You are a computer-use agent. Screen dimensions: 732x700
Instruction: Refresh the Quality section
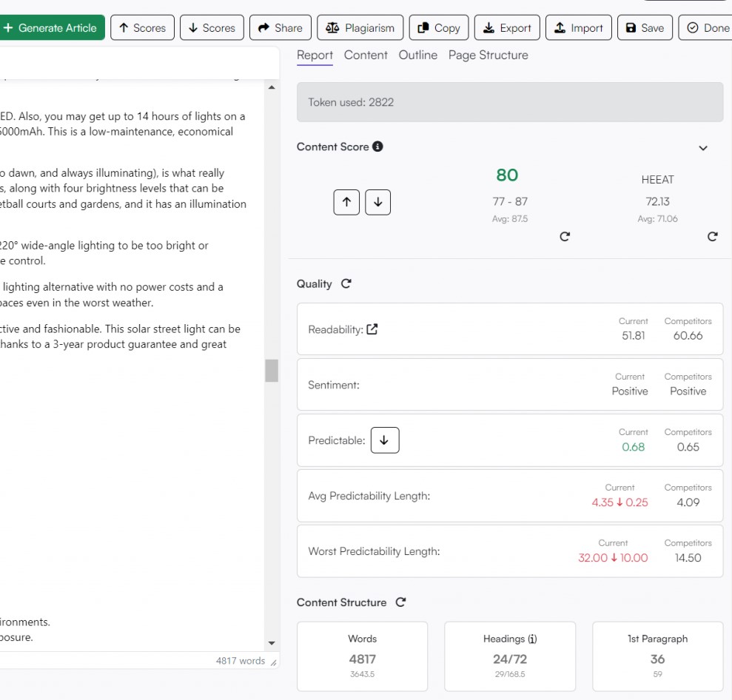click(346, 283)
